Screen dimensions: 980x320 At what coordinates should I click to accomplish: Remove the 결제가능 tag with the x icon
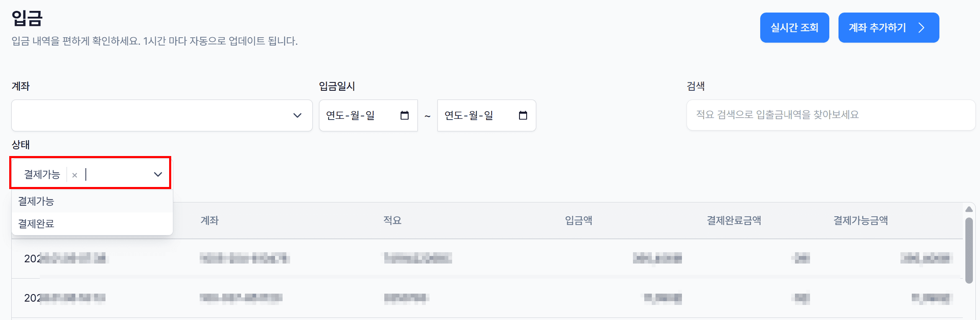75,175
